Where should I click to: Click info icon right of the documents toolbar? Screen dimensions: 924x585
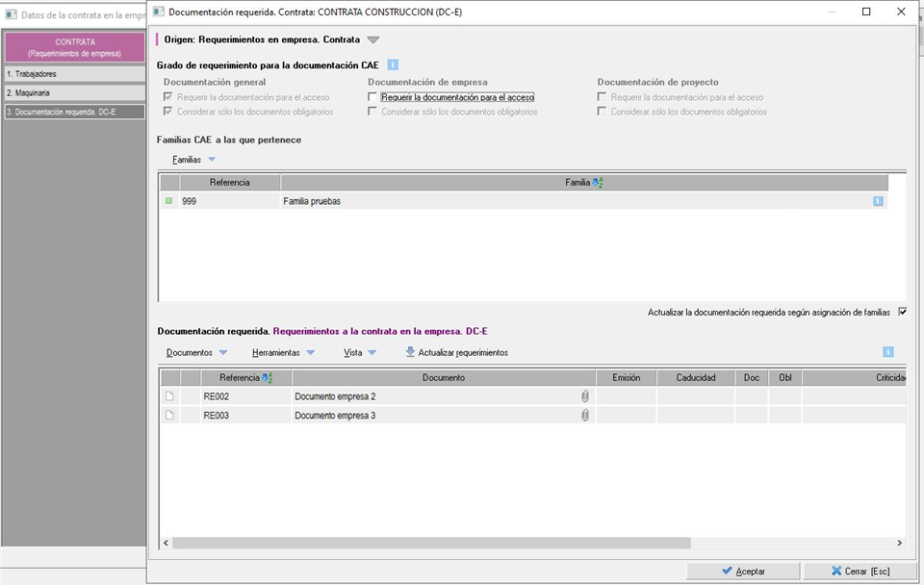pyautogui.click(x=888, y=352)
